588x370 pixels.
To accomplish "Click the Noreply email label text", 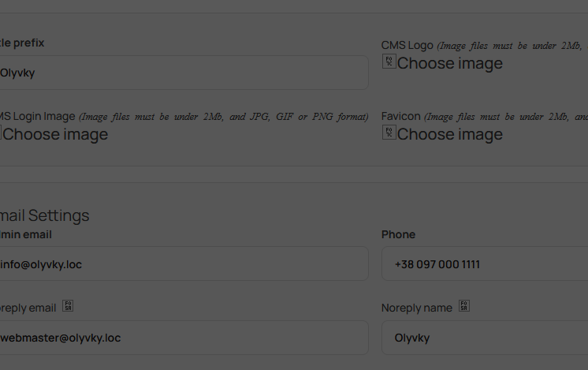I will pos(28,308).
